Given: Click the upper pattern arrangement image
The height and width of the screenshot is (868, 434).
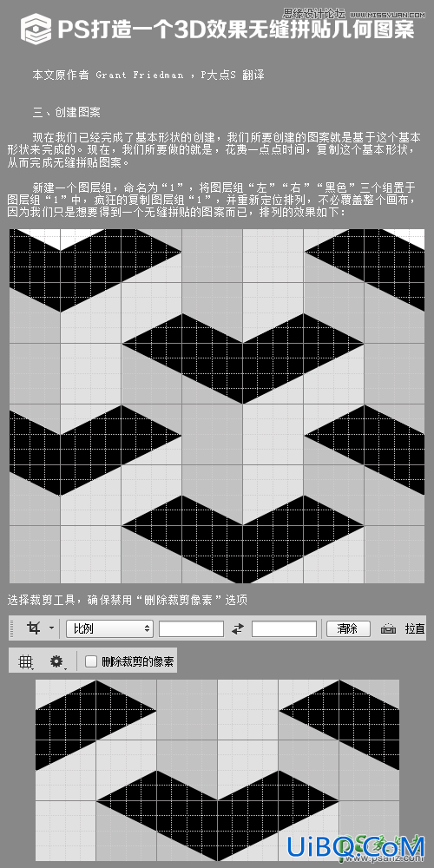Looking at the screenshot, I should pos(217,405).
